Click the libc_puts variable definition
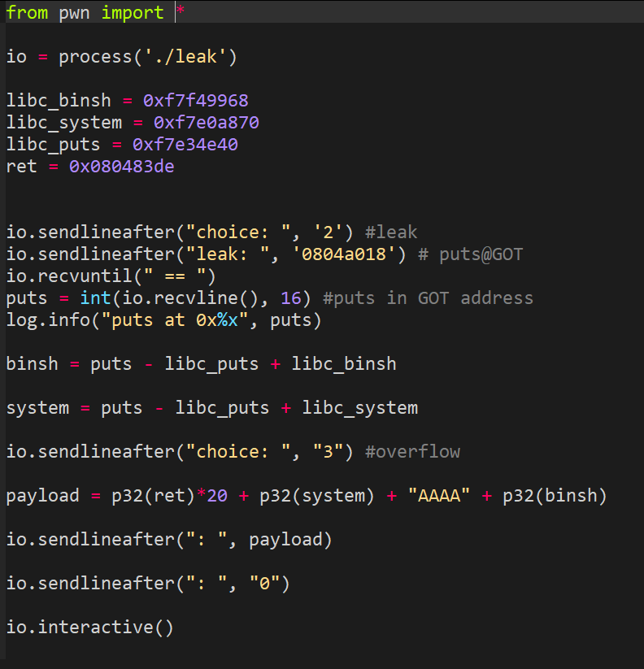Screen dimensions: 644x669 point(122,145)
